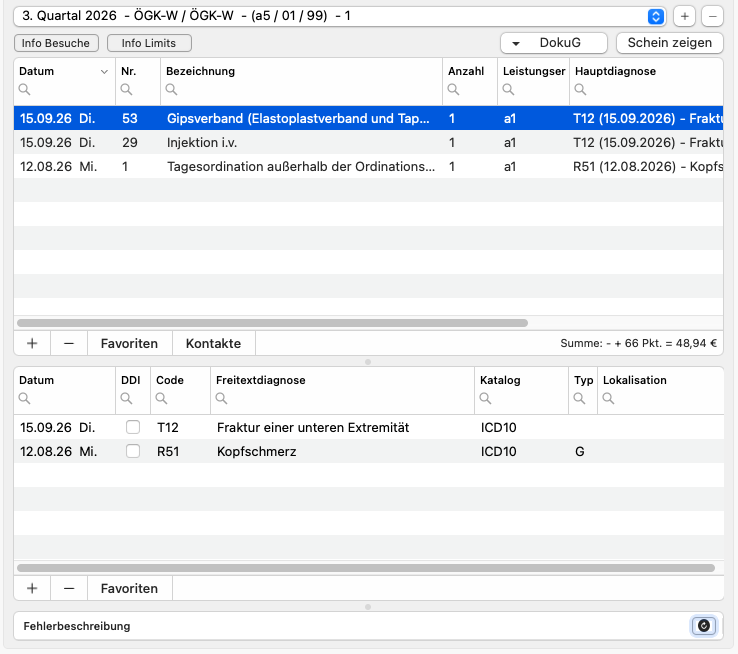Click the Schein zeigen button

coord(669,43)
